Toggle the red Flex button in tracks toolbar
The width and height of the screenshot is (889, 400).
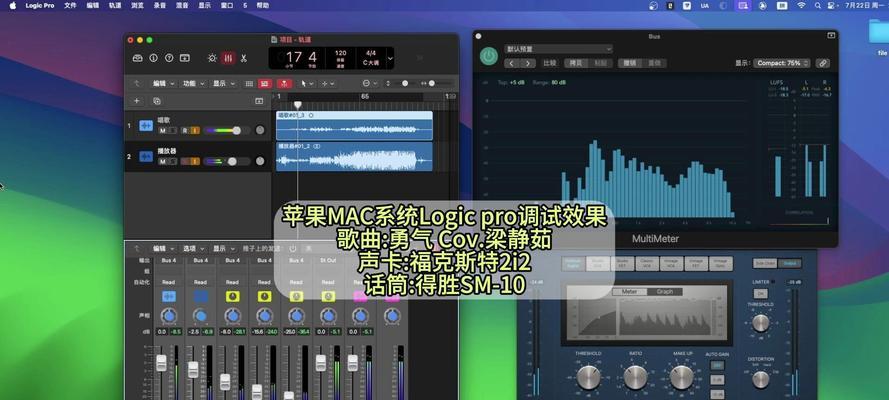[285, 83]
